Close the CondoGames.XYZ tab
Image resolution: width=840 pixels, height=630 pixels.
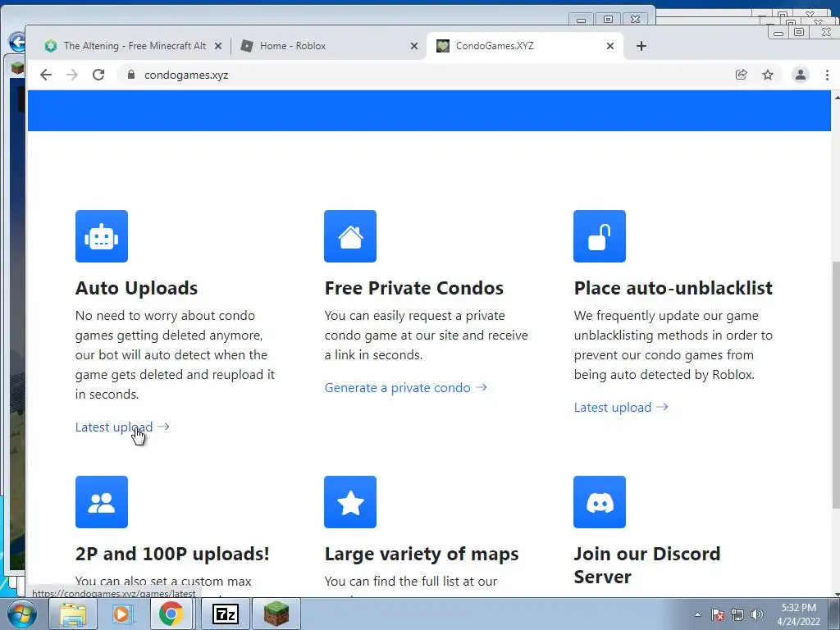(610, 46)
